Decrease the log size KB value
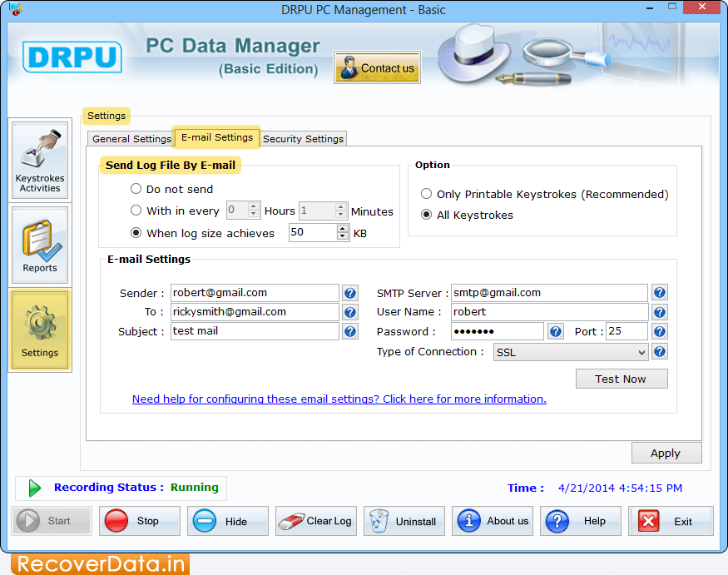 point(343,236)
